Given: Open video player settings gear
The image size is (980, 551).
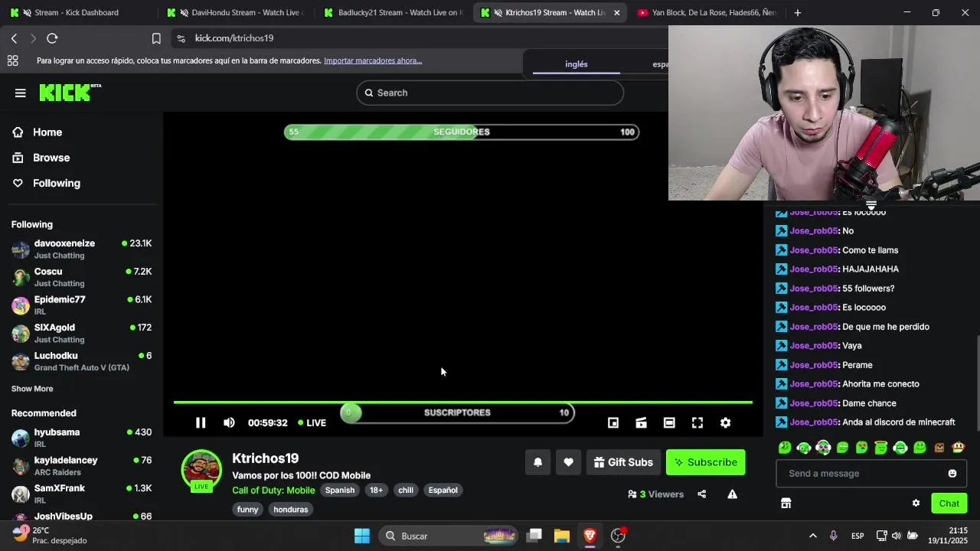Looking at the screenshot, I should tap(725, 422).
